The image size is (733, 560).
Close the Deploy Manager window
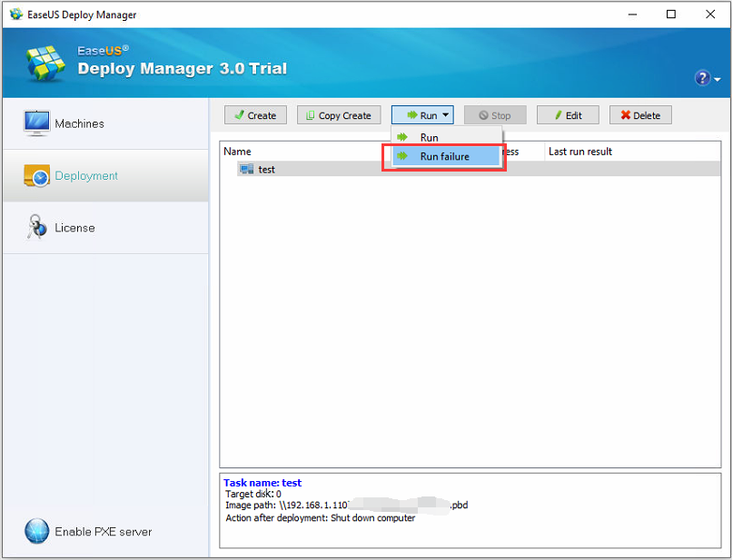point(710,15)
